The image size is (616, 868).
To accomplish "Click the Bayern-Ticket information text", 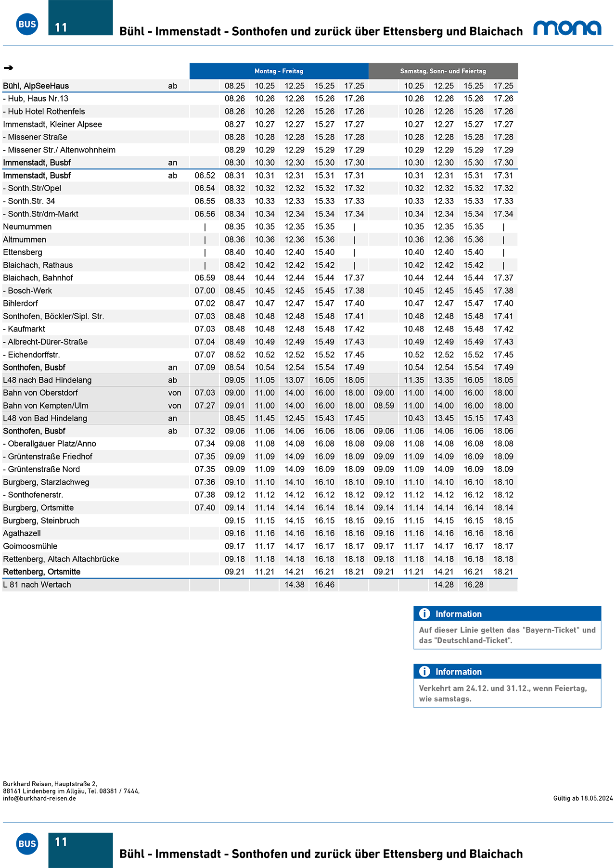I will (507, 635).
